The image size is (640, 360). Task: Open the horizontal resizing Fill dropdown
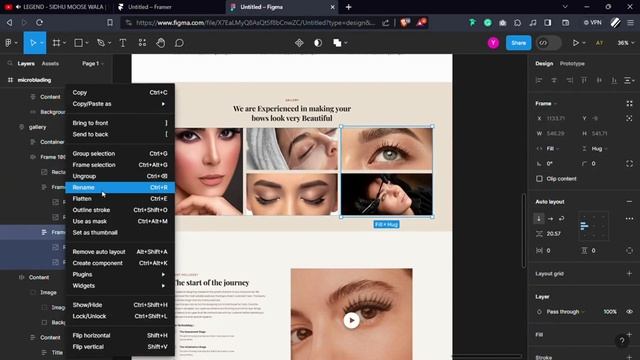click(553, 149)
